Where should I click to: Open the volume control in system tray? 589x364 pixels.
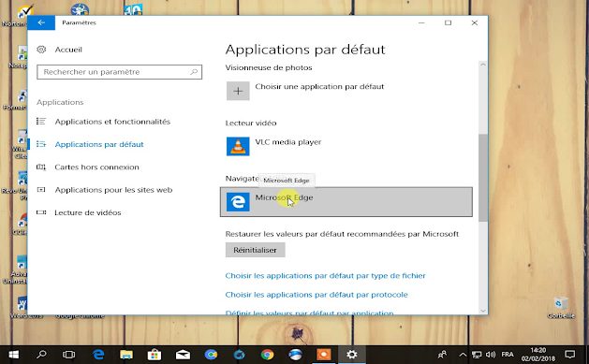[x=490, y=355]
